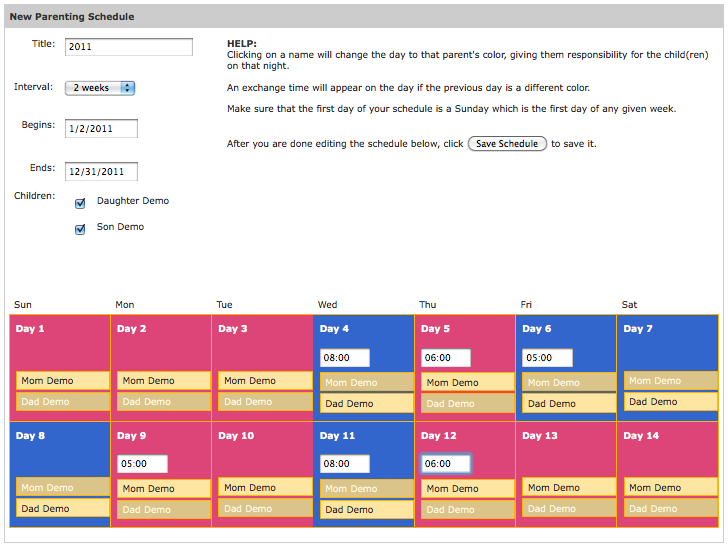Click the Save Schedule button
The image size is (728, 547).
(x=507, y=143)
